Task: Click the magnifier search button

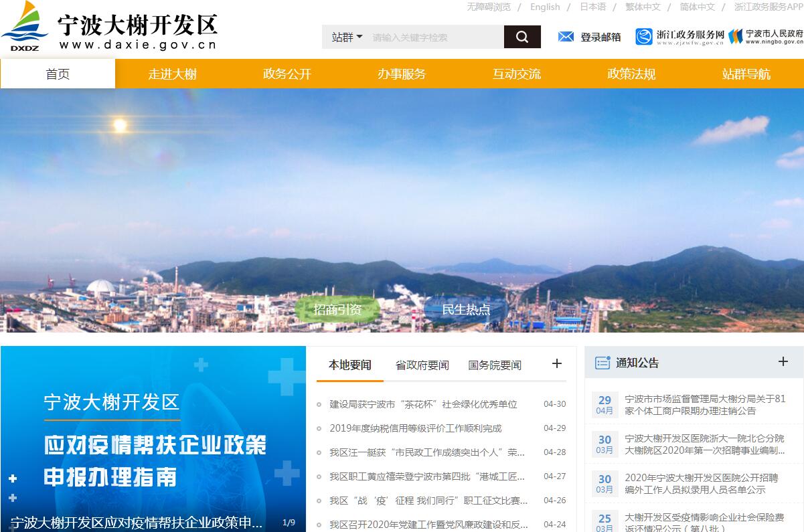Action: (x=522, y=37)
